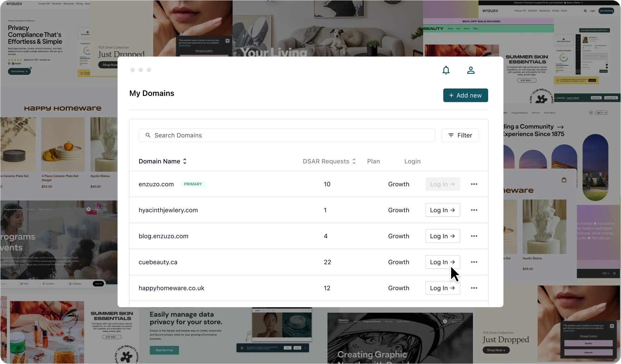Click Start for Free in bottom Enzuzo page

pyautogui.click(x=164, y=350)
